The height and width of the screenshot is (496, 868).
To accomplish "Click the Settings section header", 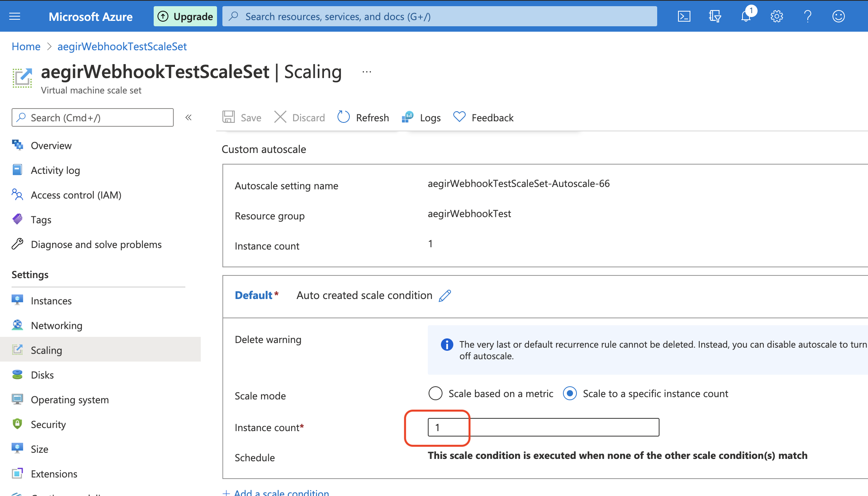I will (30, 275).
